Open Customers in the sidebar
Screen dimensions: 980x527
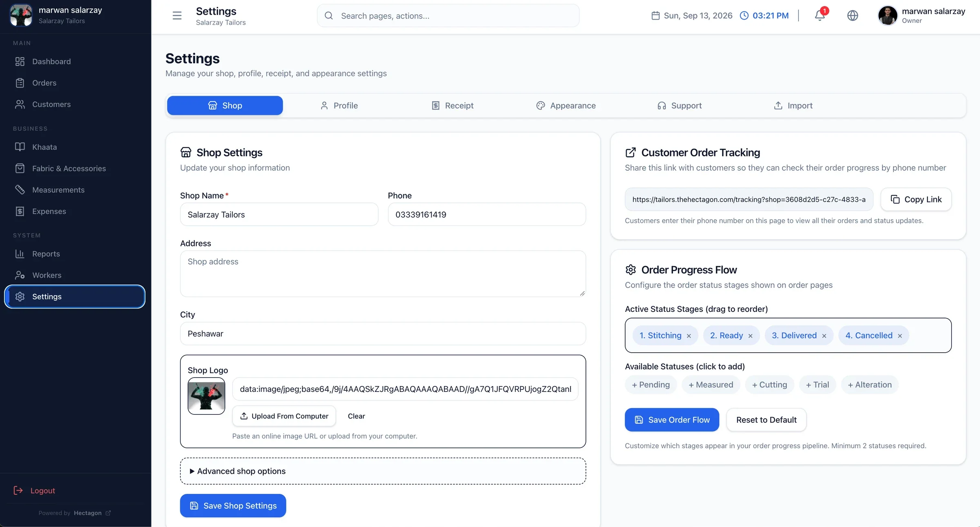pyautogui.click(x=75, y=105)
